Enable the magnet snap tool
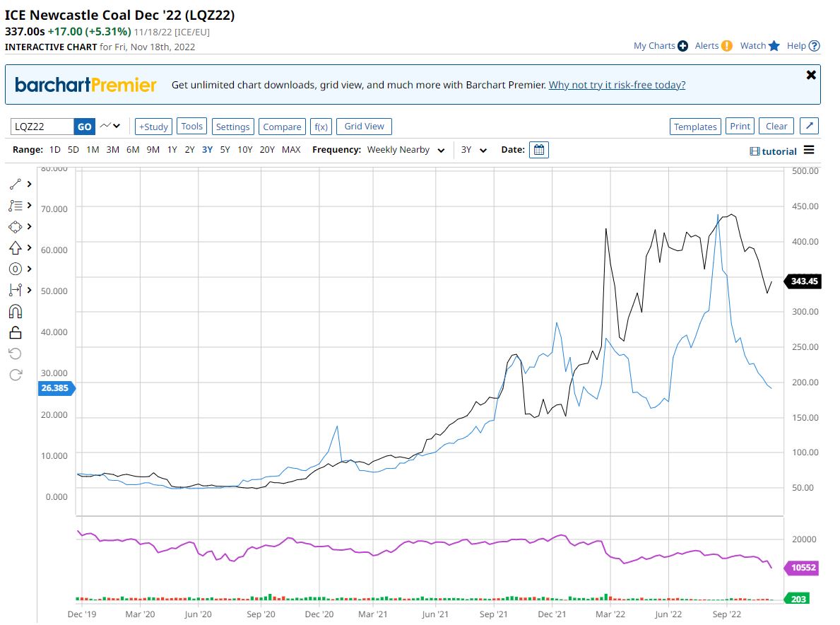The width and height of the screenshot is (840, 625). [x=16, y=311]
